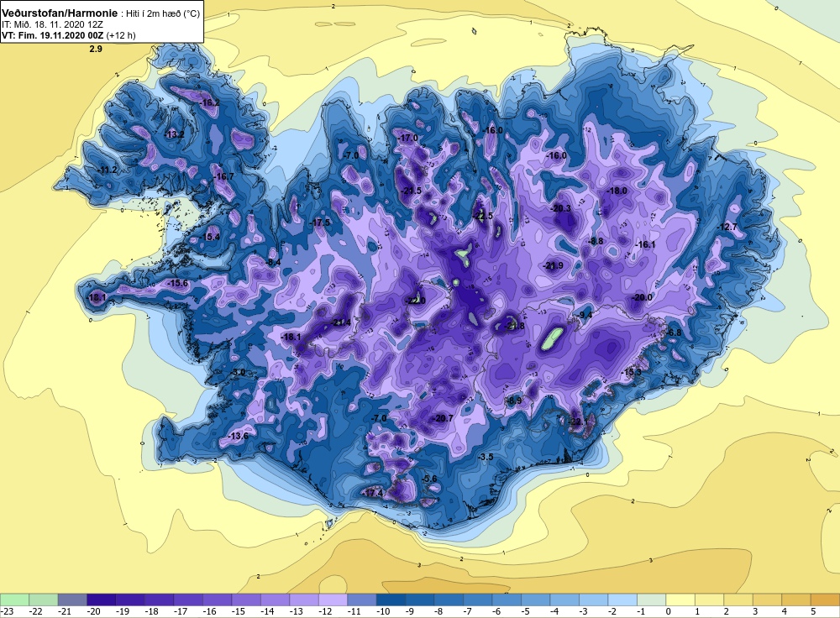Select the legend swatch labeled -12

(x=333, y=600)
